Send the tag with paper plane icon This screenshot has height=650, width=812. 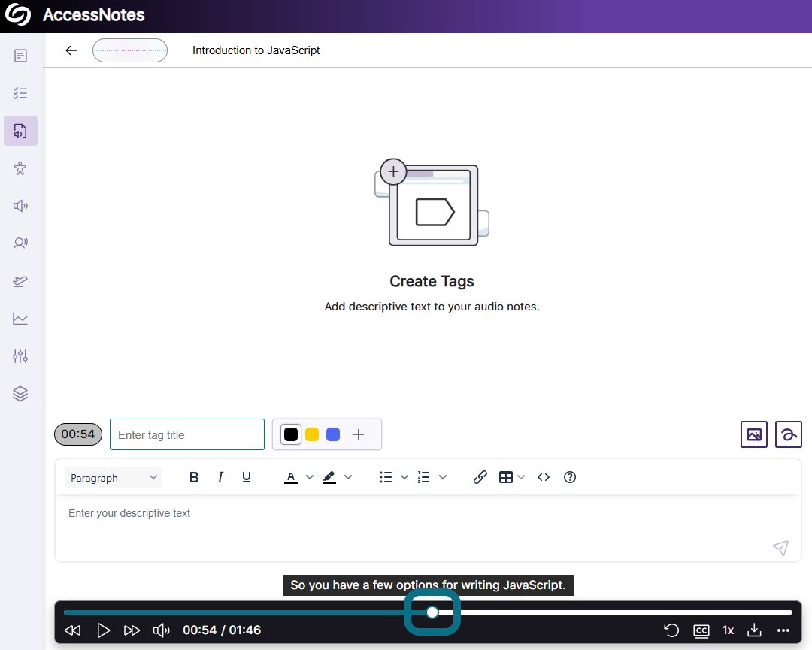click(780, 548)
